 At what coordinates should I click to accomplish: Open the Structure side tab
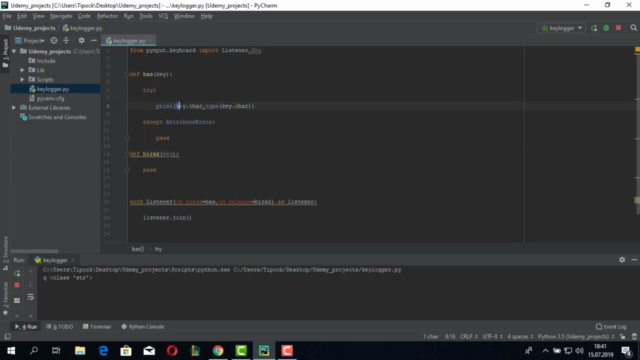5,253
